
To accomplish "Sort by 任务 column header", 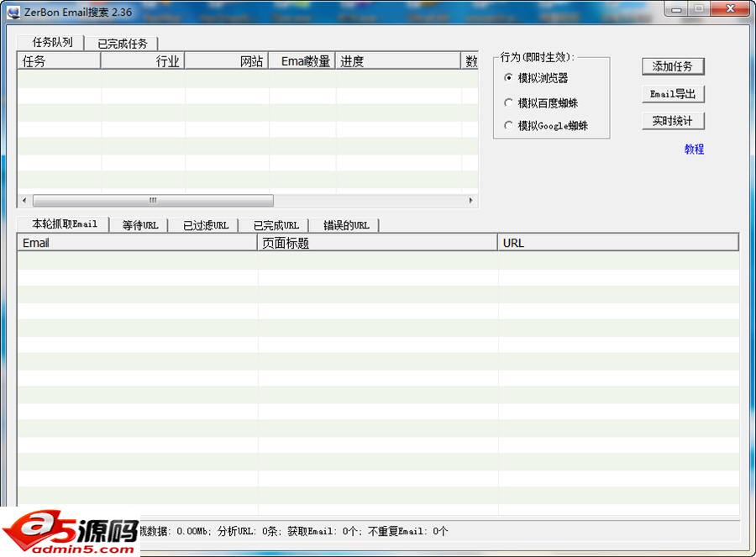I will pos(59,60).
